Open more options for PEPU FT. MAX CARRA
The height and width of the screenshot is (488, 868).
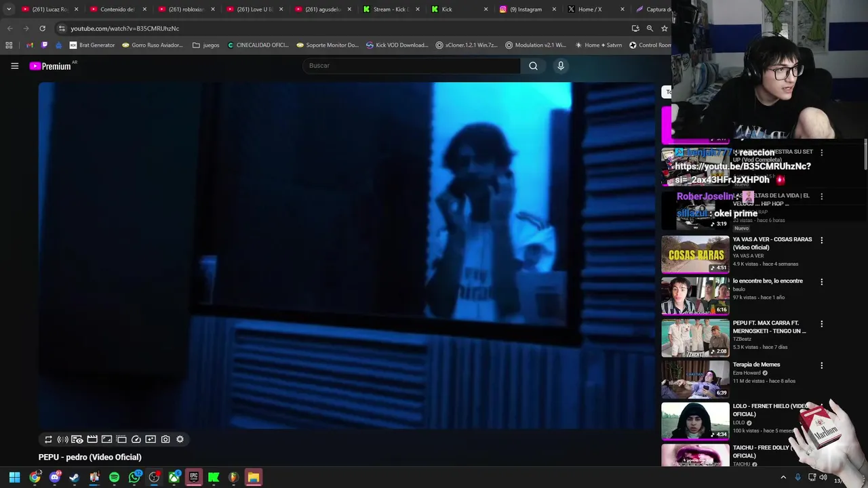[821, 324]
